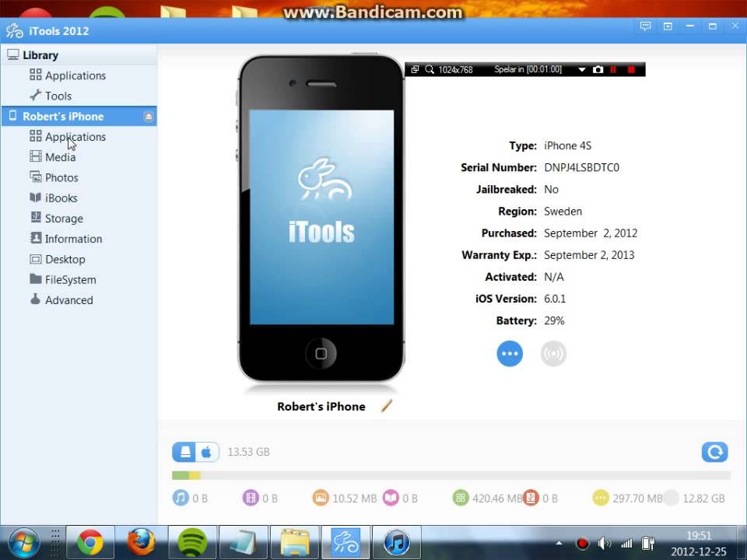Click the taskbar clock 19:51
747x560 pixels.
pos(699,536)
